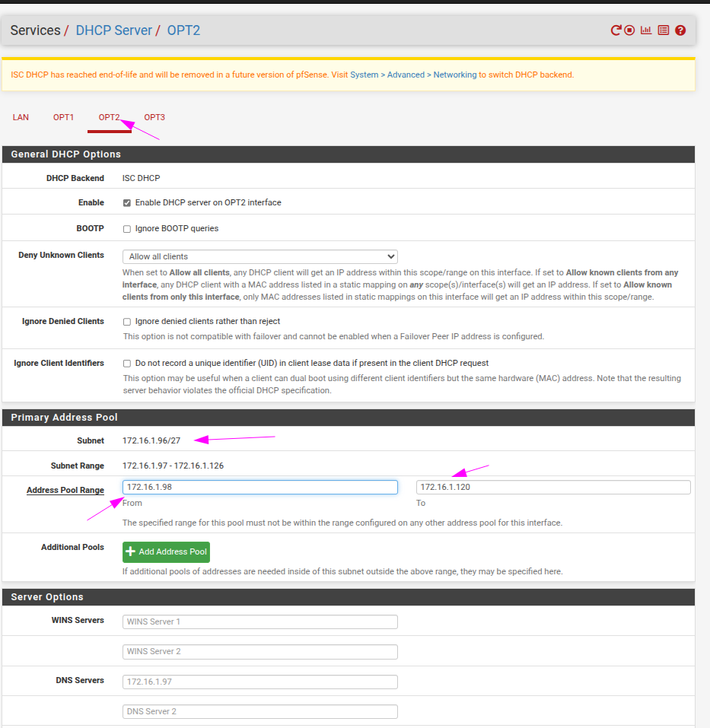
Task: Select the OPT3 interface tab
Action: pyautogui.click(x=154, y=117)
